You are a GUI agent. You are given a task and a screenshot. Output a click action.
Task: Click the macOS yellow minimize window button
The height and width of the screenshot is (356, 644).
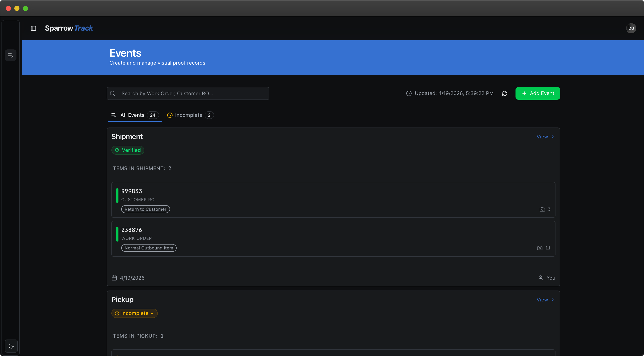(x=17, y=8)
